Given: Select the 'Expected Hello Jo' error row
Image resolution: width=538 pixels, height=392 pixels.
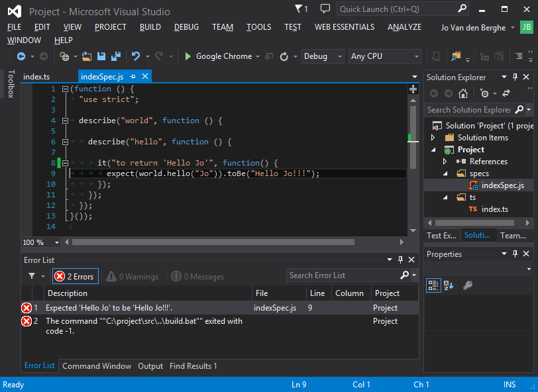Looking at the screenshot, I should pyautogui.click(x=219, y=308).
